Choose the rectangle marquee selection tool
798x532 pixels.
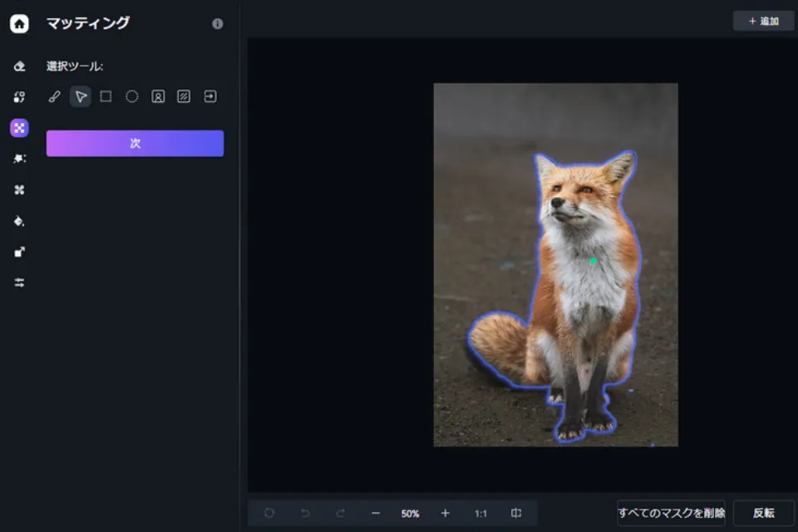tap(106, 96)
